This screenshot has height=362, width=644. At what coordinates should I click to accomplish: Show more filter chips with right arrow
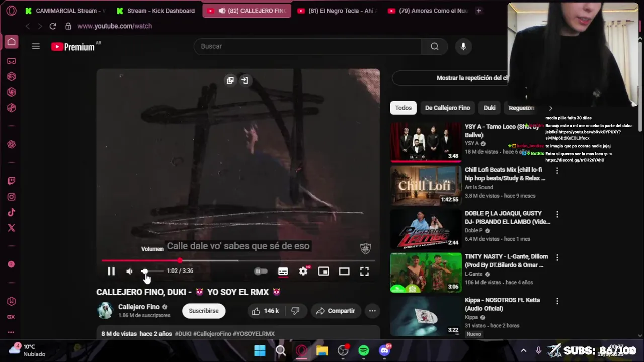[550, 108]
